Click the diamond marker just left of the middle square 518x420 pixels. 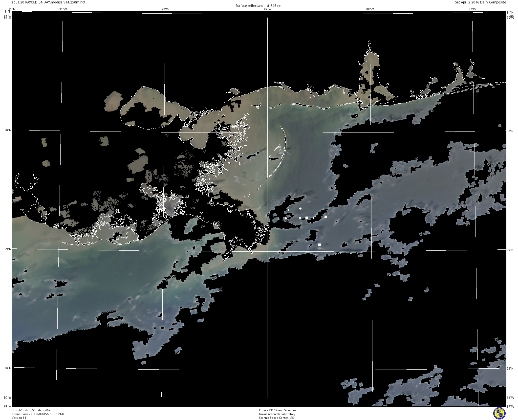(x=300, y=218)
